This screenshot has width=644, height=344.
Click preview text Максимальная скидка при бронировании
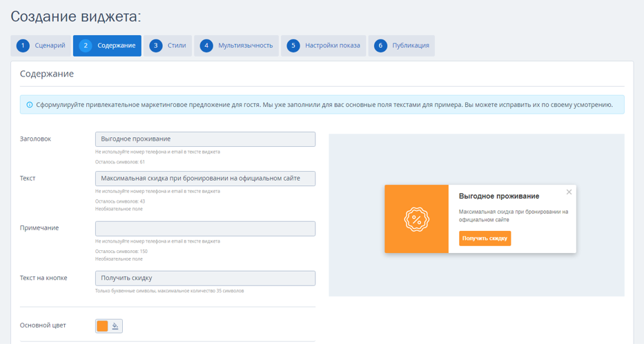click(x=514, y=216)
